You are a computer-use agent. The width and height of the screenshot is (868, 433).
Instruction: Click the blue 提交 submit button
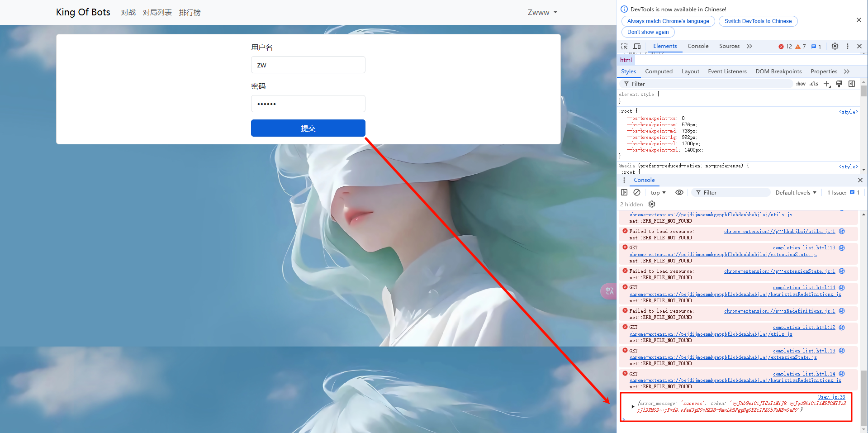(x=308, y=128)
